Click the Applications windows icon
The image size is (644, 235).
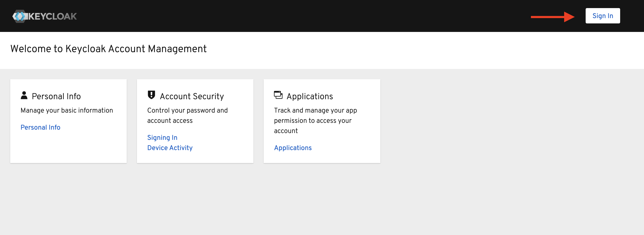tap(278, 95)
